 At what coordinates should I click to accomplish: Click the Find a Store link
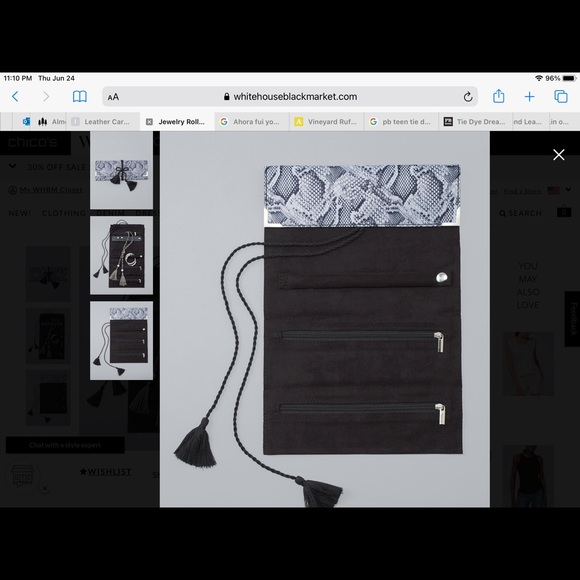point(522,191)
